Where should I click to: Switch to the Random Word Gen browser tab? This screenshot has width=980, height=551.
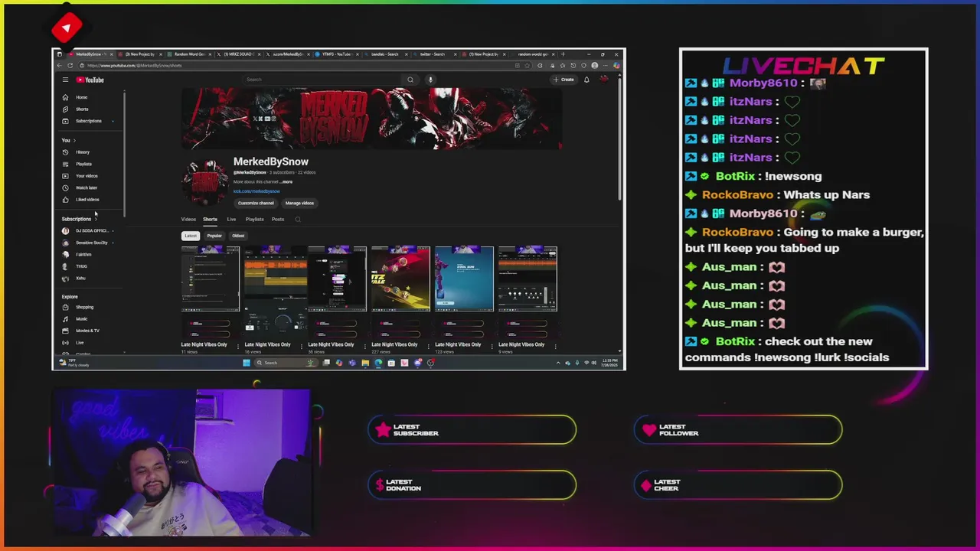(188, 54)
